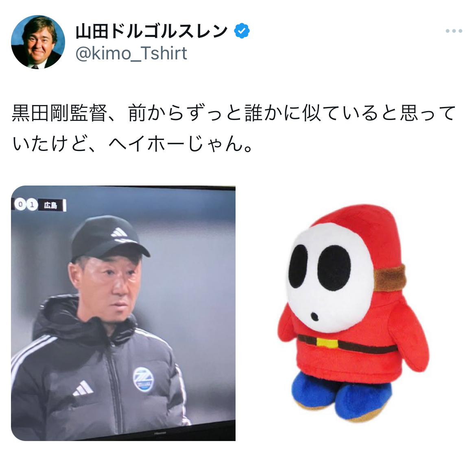Click the word ヘイホー in the tweet

[146, 143]
